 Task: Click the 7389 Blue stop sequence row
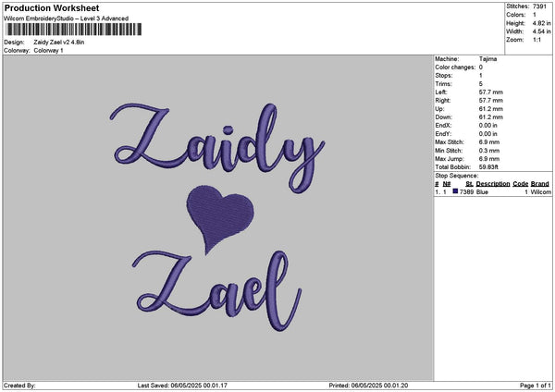pyautogui.click(x=493, y=191)
